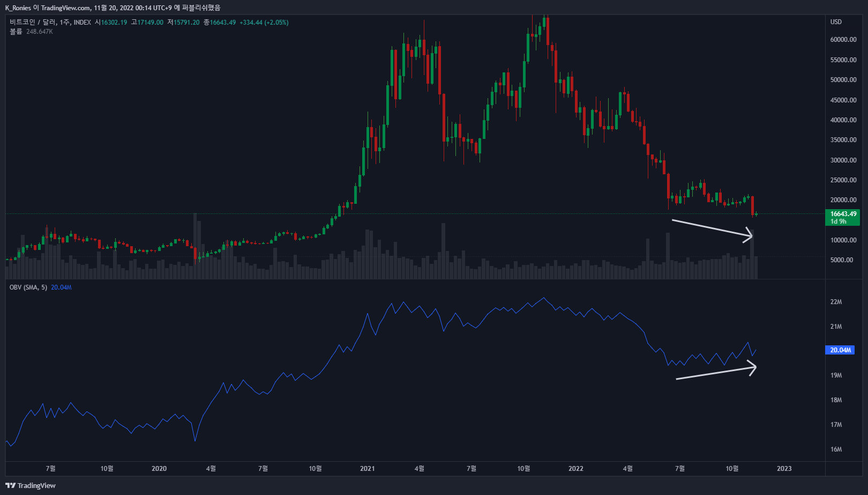Click the 2022 label on the time axis
868x495 pixels.
pyautogui.click(x=576, y=469)
